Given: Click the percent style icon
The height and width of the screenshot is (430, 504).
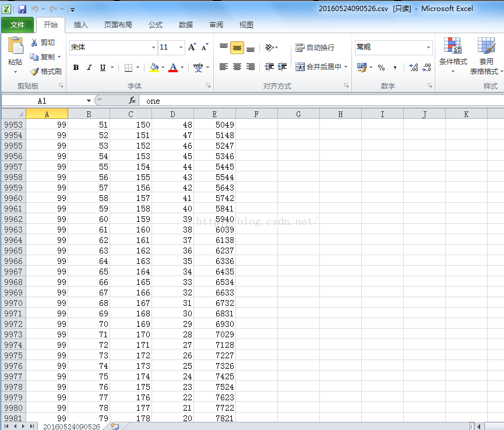Looking at the screenshot, I should pyautogui.click(x=381, y=68).
